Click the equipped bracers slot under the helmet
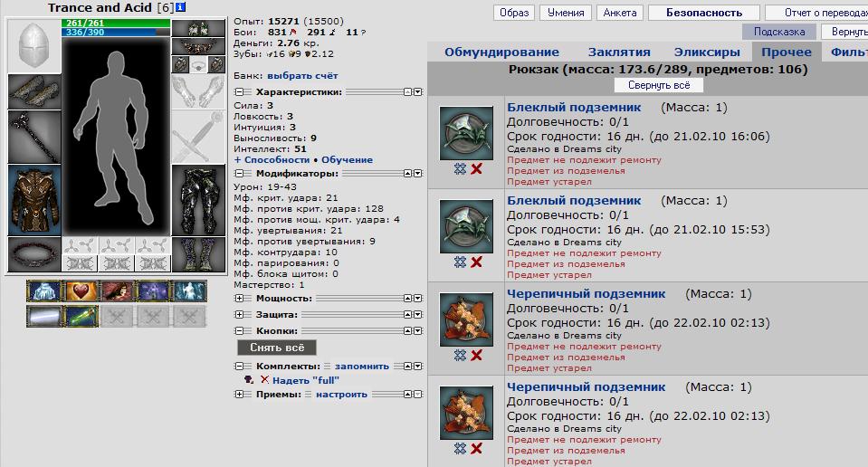868x467 pixels. click(x=34, y=91)
